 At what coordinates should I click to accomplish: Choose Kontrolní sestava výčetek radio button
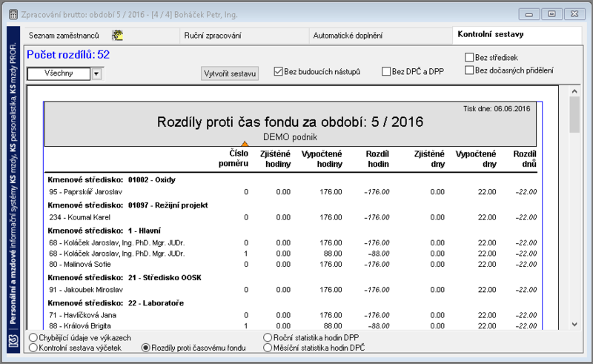(x=76, y=348)
